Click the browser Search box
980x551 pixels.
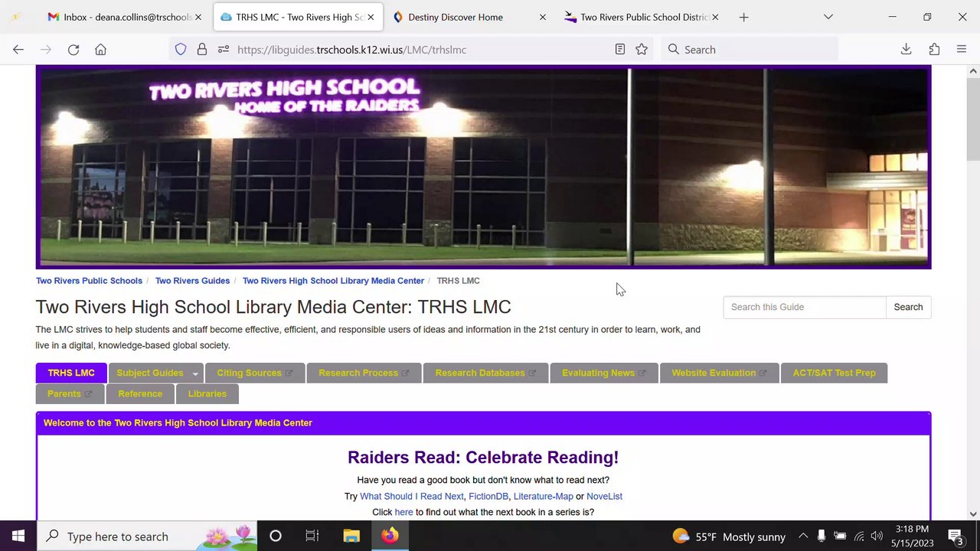pos(749,50)
